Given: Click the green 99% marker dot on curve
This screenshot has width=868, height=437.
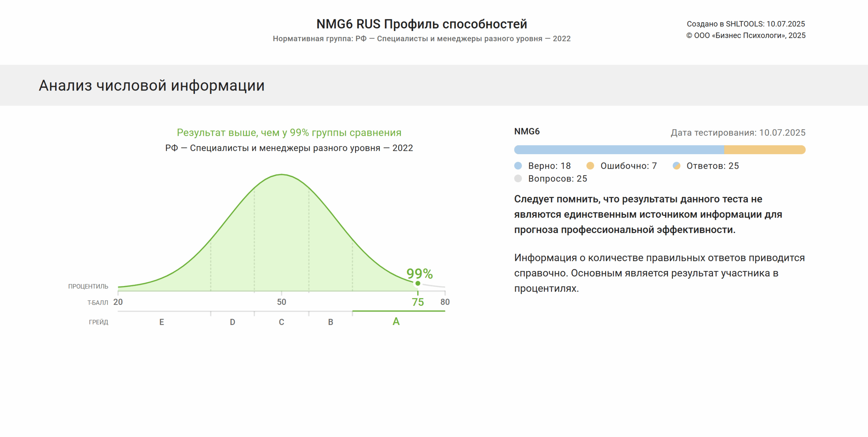Looking at the screenshot, I should (x=418, y=283).
